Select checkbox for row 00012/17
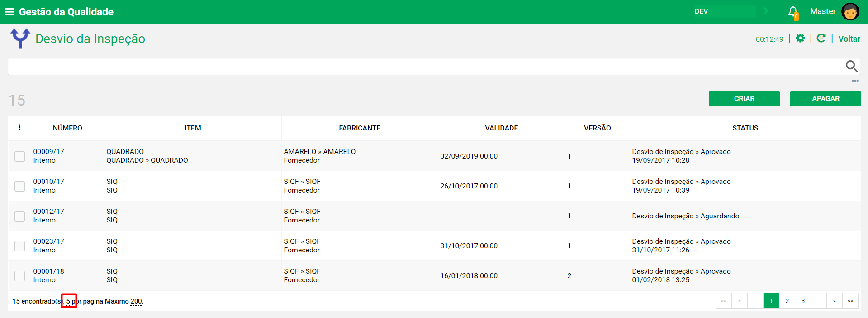Image resolution: width=868 pixels, height=318 pixels. (x=19, y=216)
